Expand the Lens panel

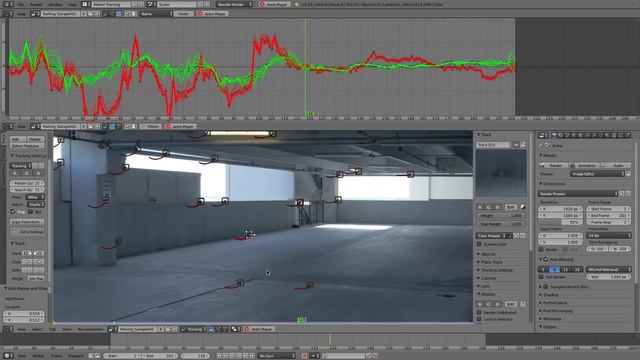pos(484,286)
